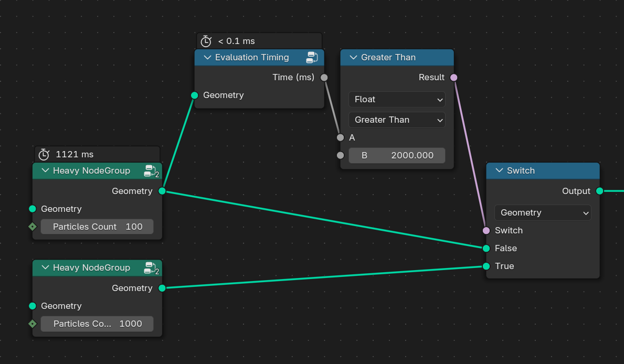Click Geometry output socket of the 1121 ms node
Viewport: 624px width, 364px height.
(x=162, y=191)
